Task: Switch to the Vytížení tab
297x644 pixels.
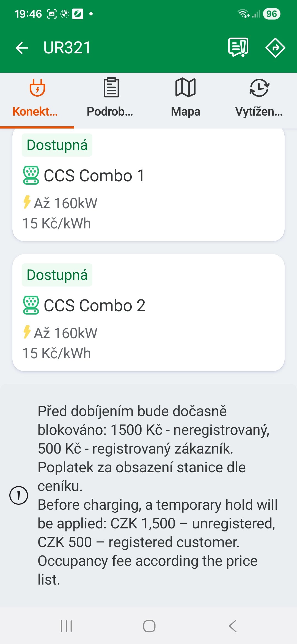Action: [259, 98]
